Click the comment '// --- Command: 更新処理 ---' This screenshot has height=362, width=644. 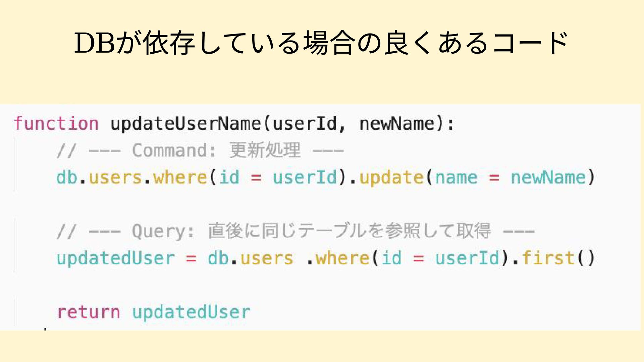[200, 150]
